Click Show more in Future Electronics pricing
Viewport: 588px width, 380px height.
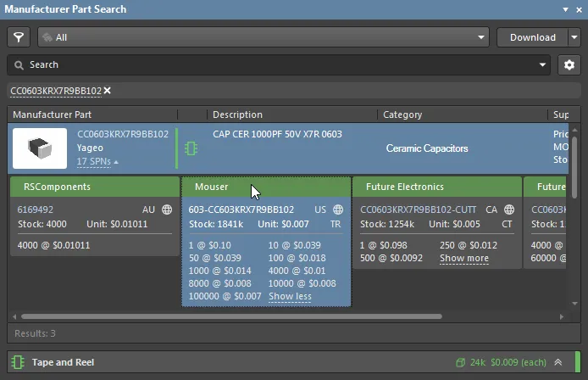[463, 258]
